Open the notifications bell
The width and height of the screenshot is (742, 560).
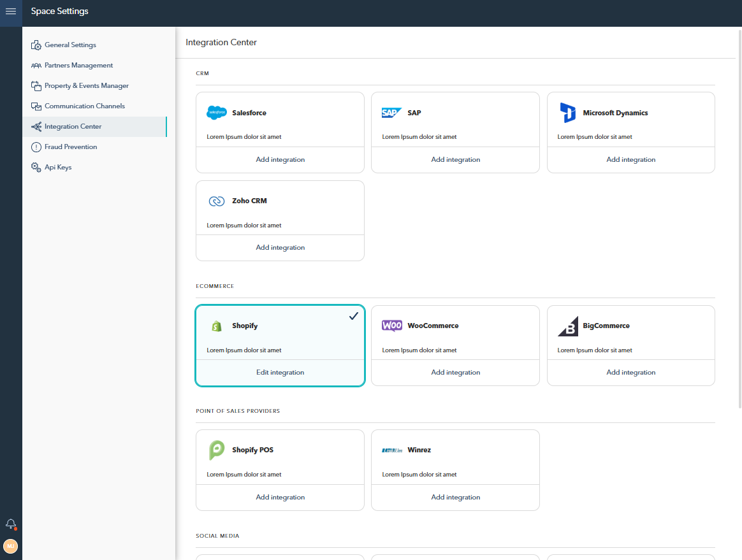tap(11, 524)
